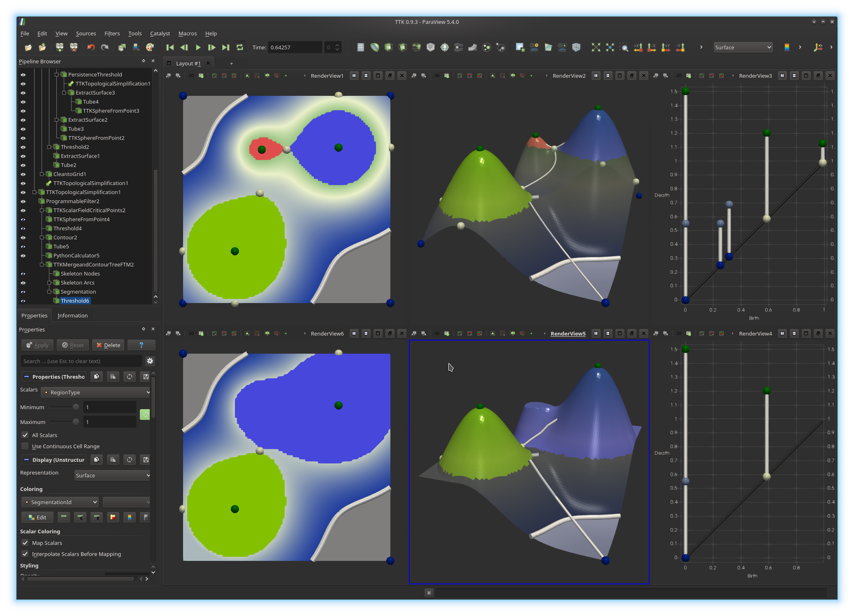Enable Use Continuous Cell Range

point(25,446)
